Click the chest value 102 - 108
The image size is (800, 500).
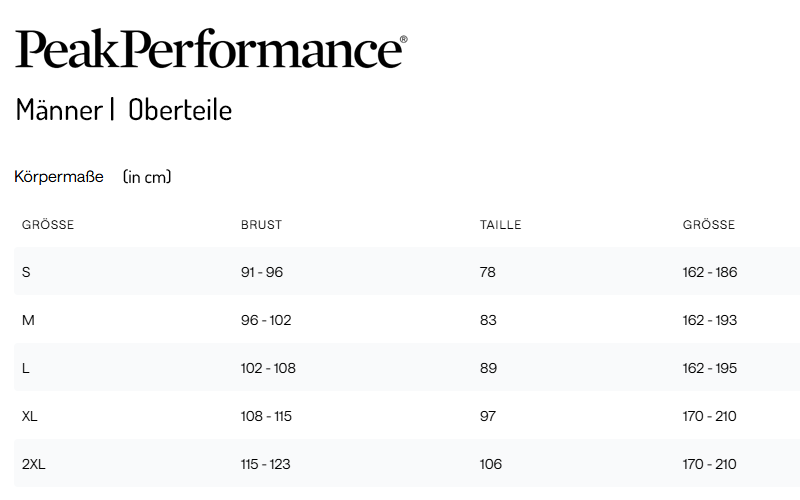point(268,368)
